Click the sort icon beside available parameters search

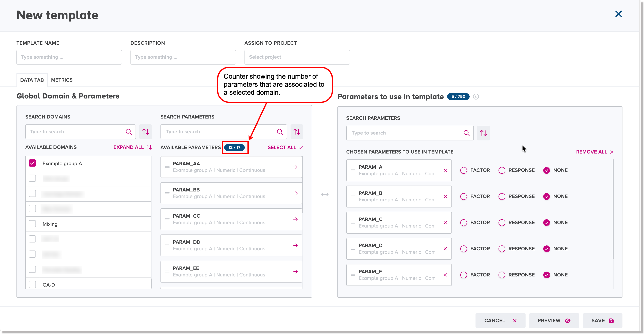tap(297, 132)
